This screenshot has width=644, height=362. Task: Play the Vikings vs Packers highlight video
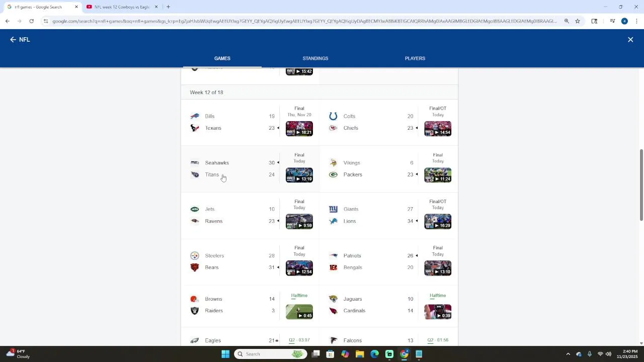(x=438, y=175)
